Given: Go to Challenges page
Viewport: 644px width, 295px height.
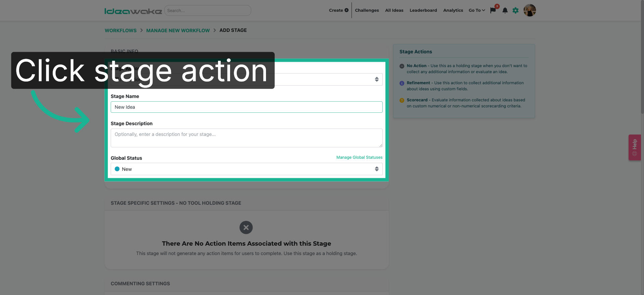Looking at the screenshot, I should 367,10.
